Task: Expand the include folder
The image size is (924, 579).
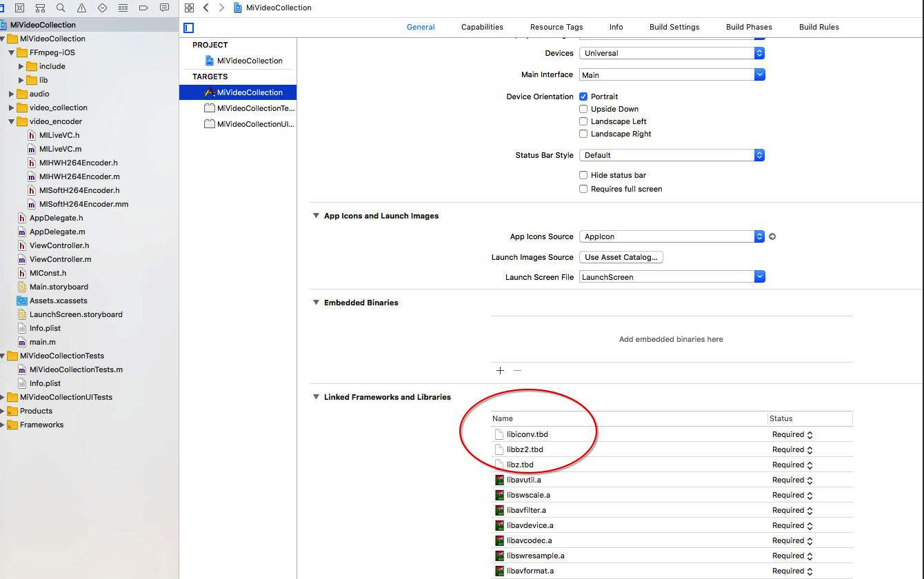Action: pyautogui.click(x=21, y=66)
